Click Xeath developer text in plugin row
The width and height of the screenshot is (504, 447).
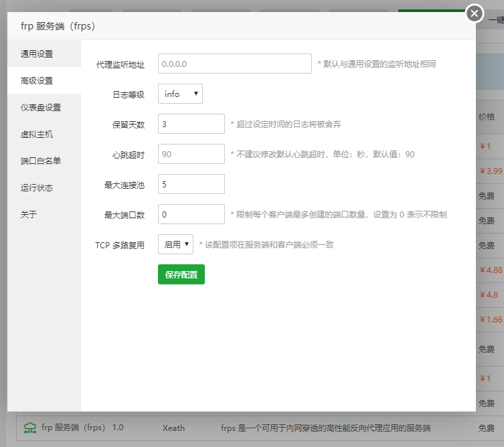(x=173, y=428)
